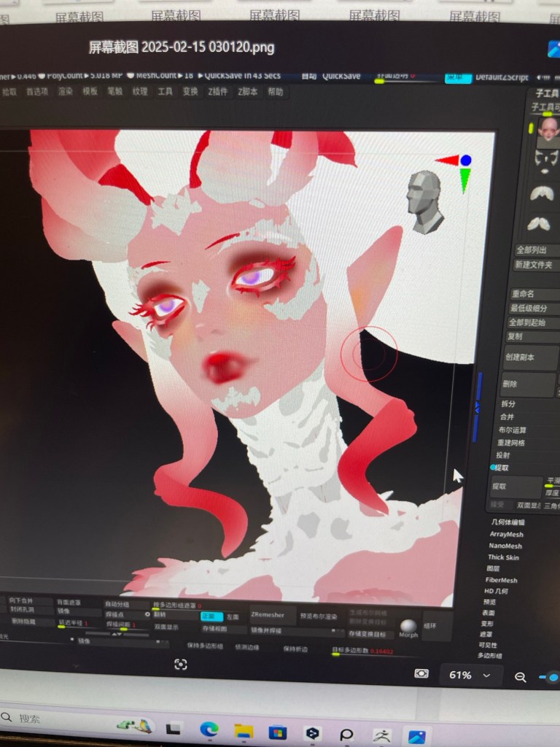Viewport: 560px width, 747px height.
Task: Open the 渲染 menu
Action: pos(65,91)
